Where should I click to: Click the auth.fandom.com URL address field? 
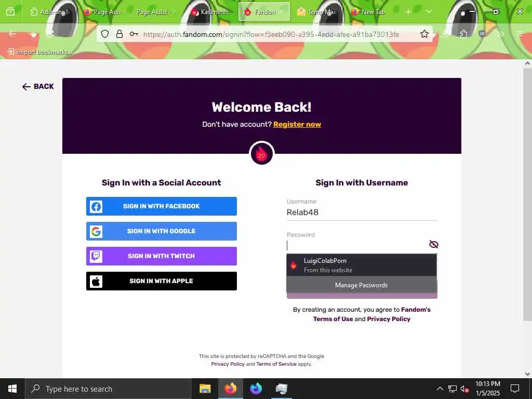(x=271, y=34)
